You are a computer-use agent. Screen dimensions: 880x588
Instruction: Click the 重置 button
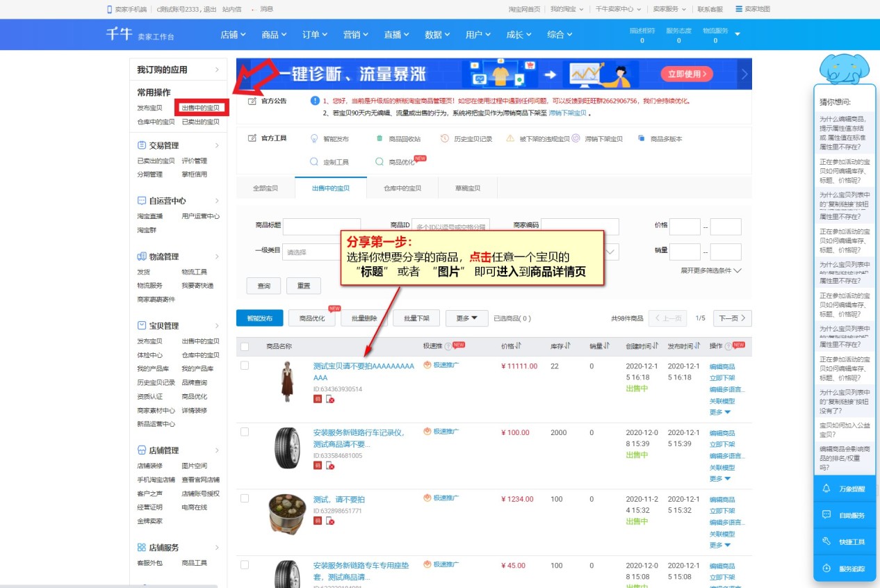point(304,286)
